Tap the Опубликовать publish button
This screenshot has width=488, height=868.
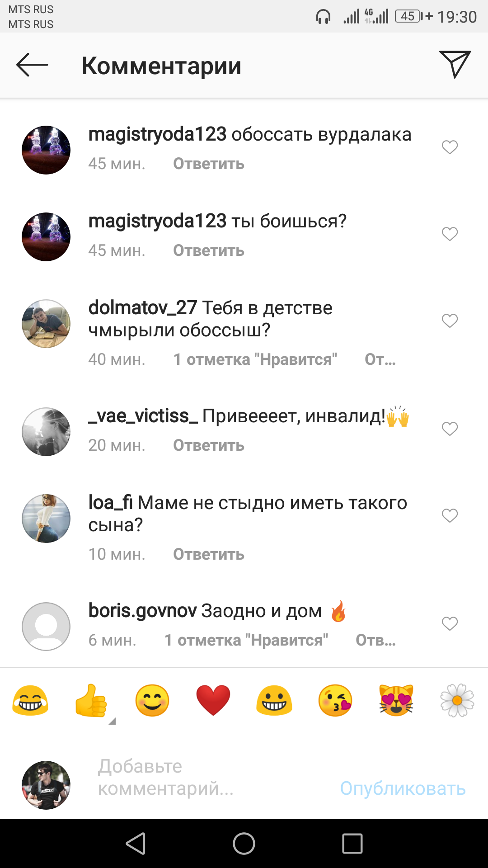click(x=403, y=788)
